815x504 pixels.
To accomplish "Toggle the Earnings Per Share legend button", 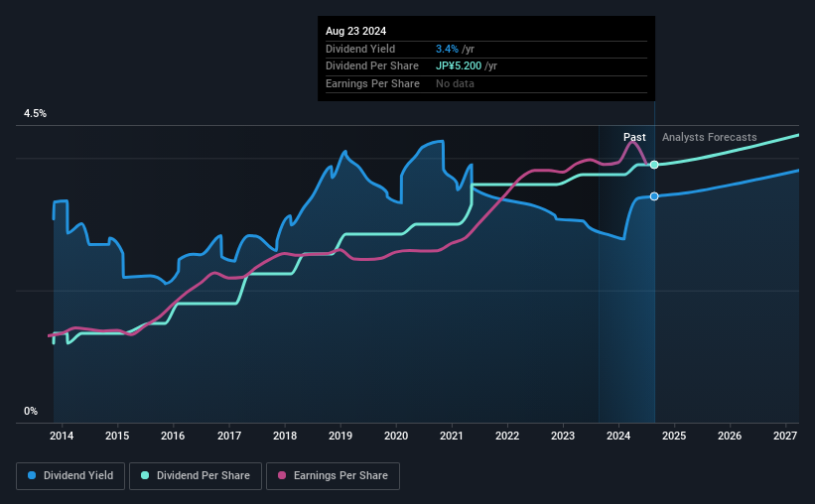I will (x=333, y=476).
